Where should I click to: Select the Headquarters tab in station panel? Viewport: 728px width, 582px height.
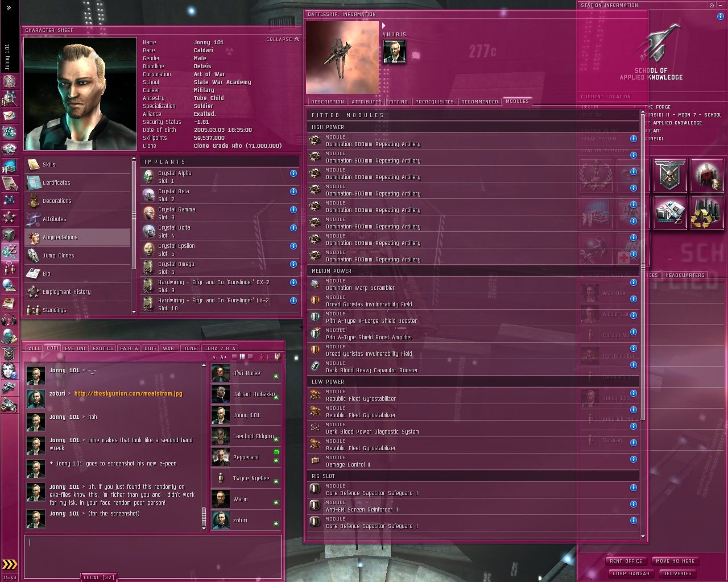pyautogui.click(x=685, y=275)
